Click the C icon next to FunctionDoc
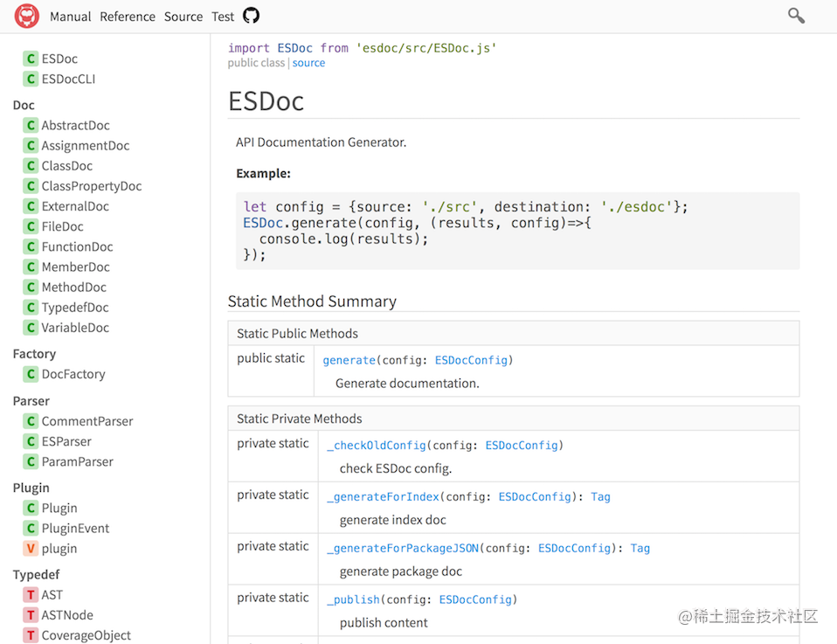The height and width of the screenshot is (644, 837). 31,247
